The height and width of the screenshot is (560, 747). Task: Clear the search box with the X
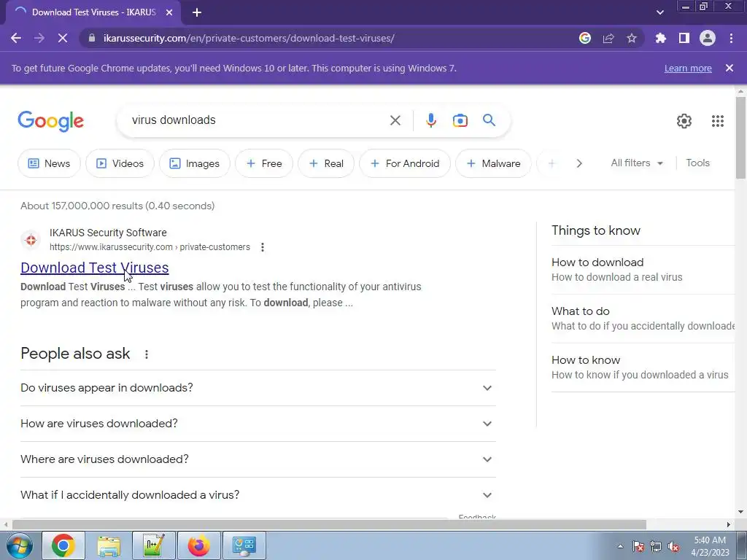[395, 120]
